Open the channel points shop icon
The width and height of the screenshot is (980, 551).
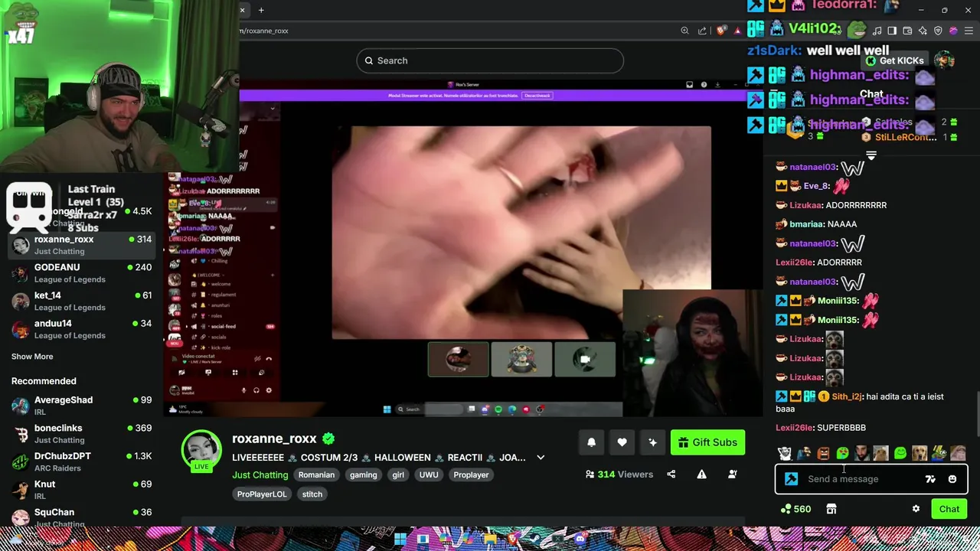coord(831,509)
